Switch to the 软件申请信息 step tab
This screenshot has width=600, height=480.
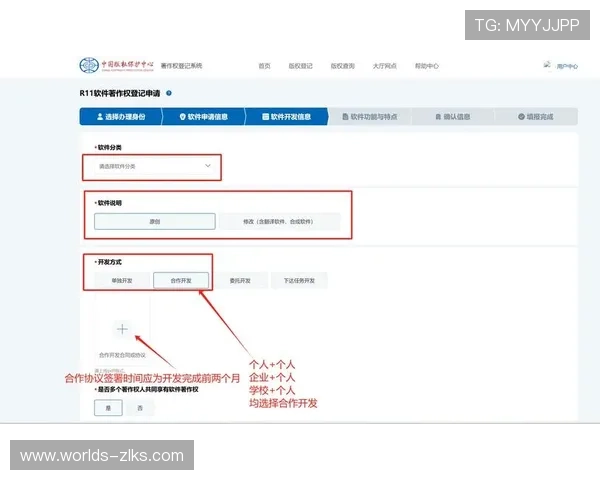(204, 116)
